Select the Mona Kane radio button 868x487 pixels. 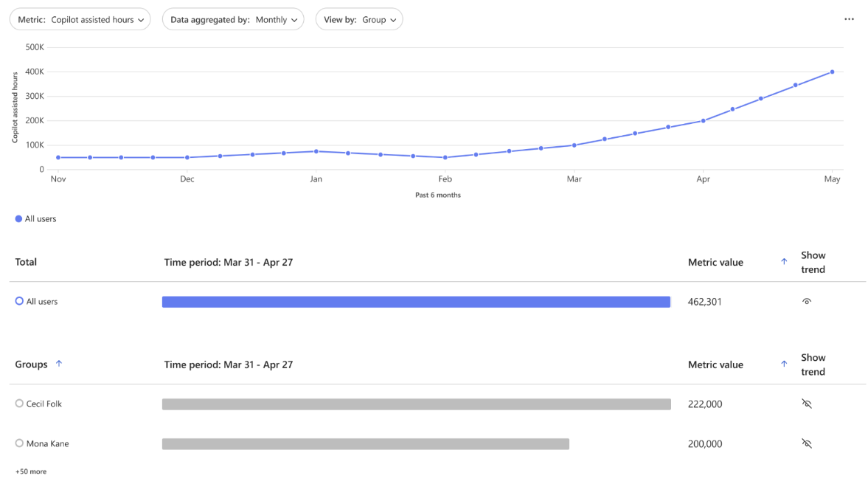[19, 443]
